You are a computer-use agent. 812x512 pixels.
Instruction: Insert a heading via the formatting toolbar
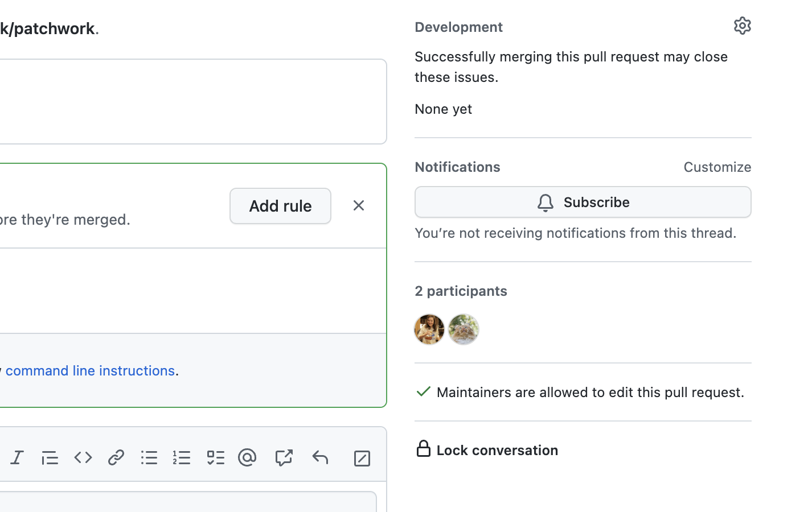click(x=50, y=457)
